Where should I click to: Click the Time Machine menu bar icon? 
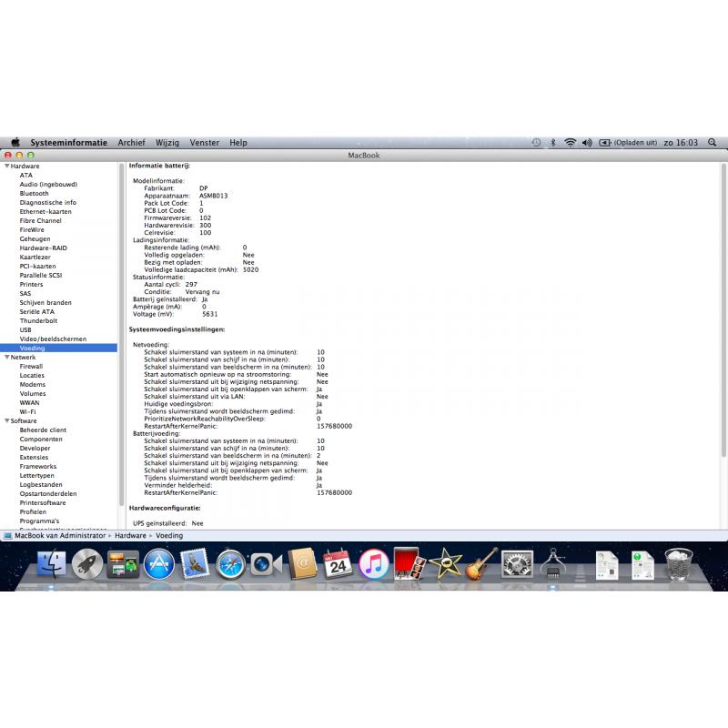click(x=536, y=143)
